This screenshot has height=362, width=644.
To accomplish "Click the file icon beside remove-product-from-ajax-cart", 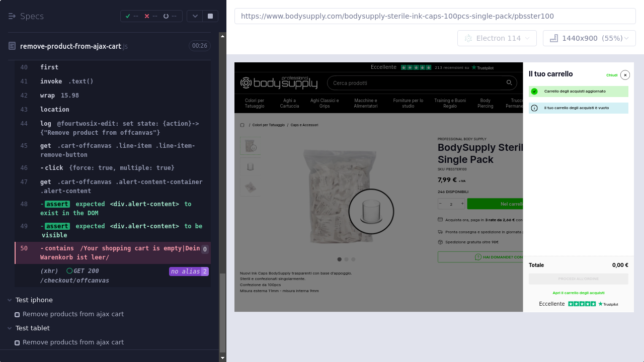I will [x=12, y=46].
